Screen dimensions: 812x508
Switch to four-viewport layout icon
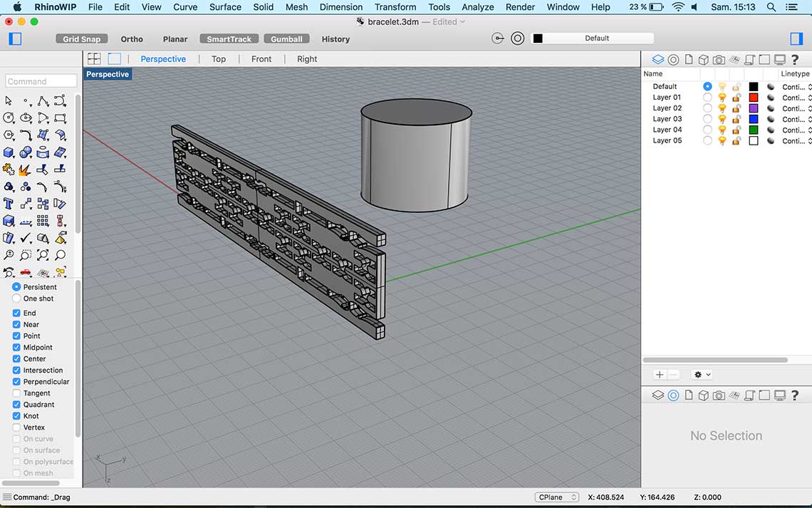[x=94, y=59]
